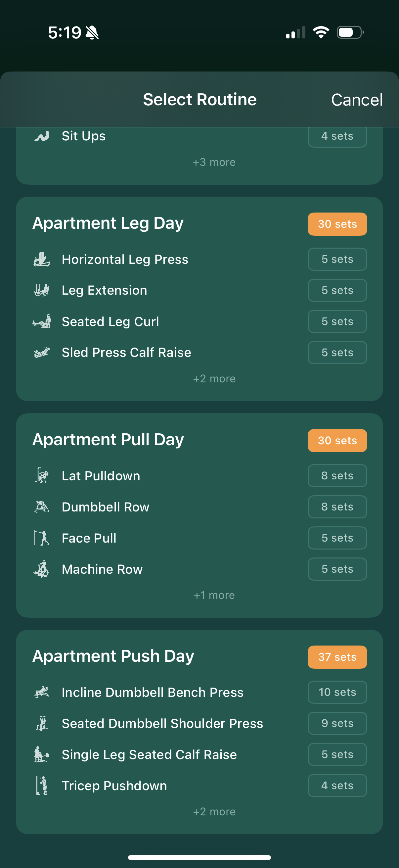The image size is (399, 868).
Task: Expand '+3 more' under Sit Ups
Action: click(x=214, y=163)
